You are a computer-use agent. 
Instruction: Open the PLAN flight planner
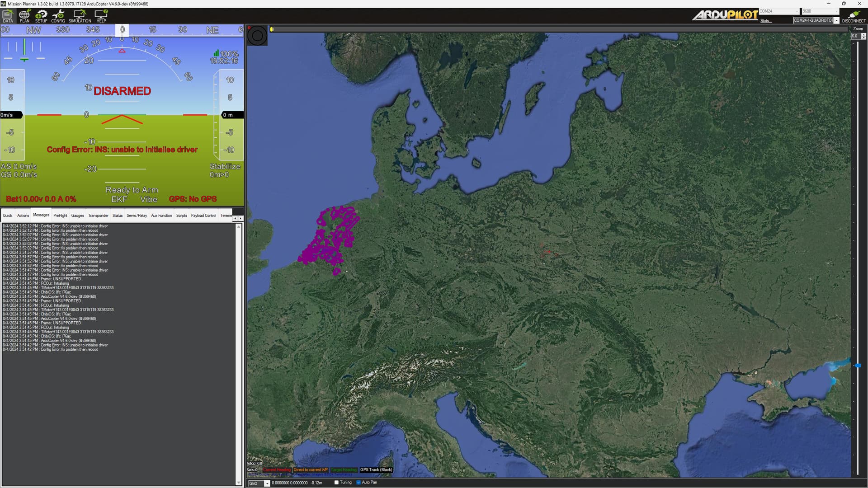[24, 16]
